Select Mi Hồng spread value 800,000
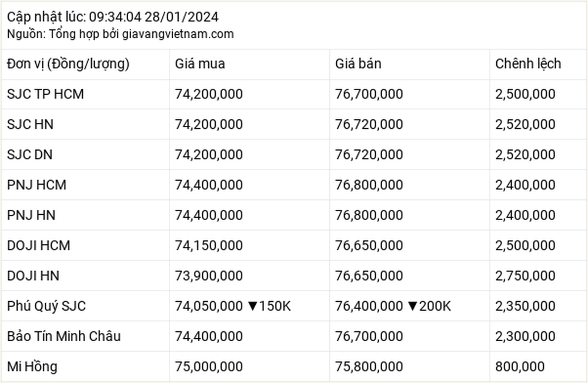 pyautogui.click(x=520, y=367)
